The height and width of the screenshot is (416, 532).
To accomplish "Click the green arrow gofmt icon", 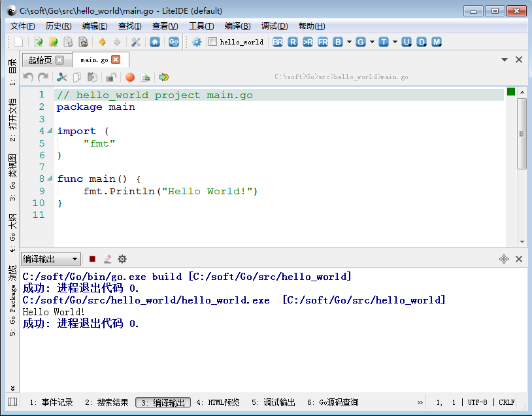I will 164,77.
